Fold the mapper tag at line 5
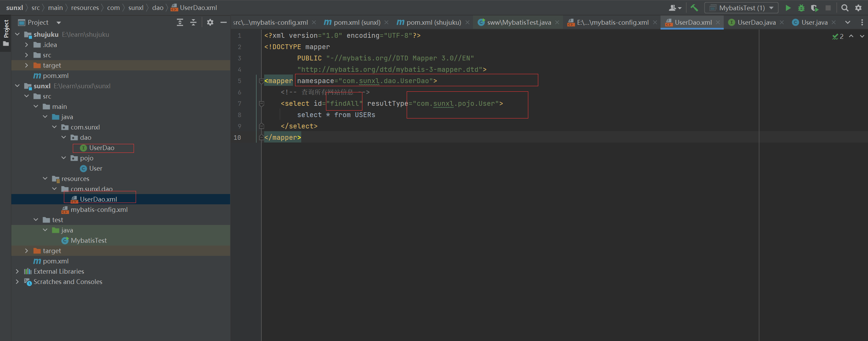Image resolution: width=868 pixels, height=341 pixels. point(261,81)
